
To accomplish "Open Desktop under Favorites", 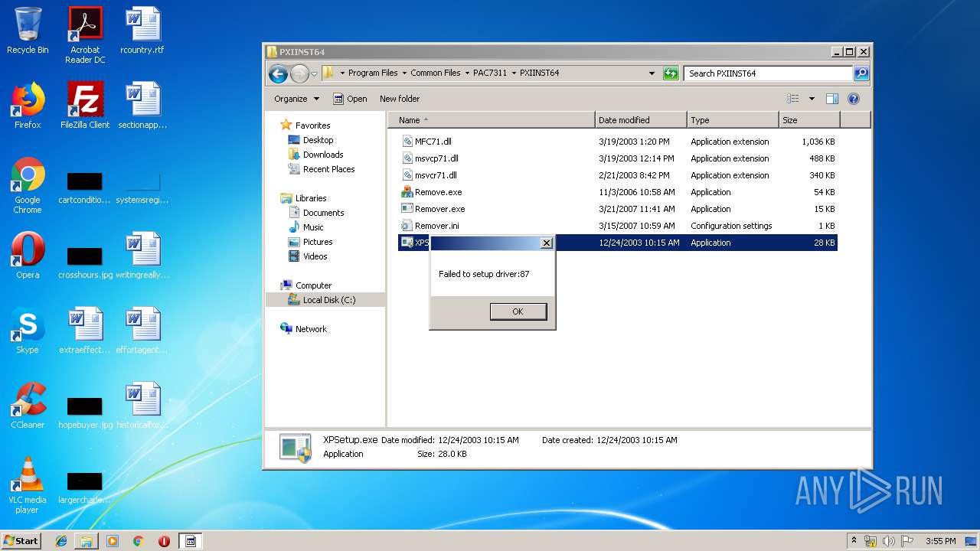I will click(318, 140).
